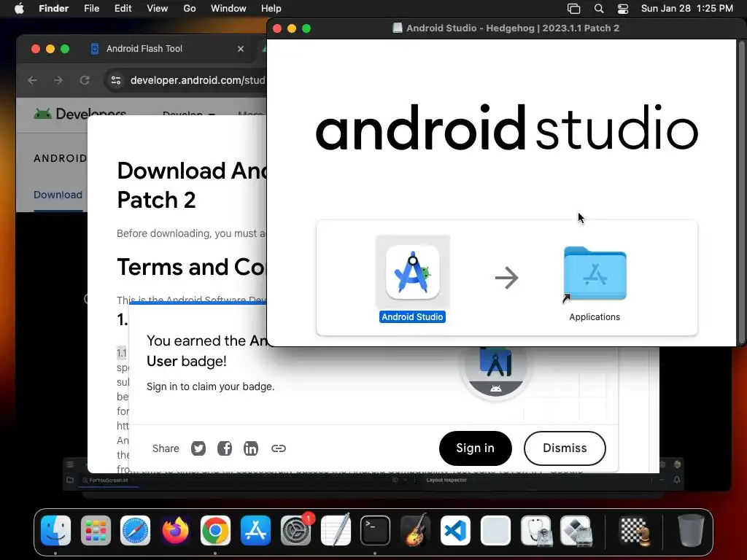Viewport: 747px width, 560px height.
Task: Open the Download tab on Android page
Action: pos(58,195)
